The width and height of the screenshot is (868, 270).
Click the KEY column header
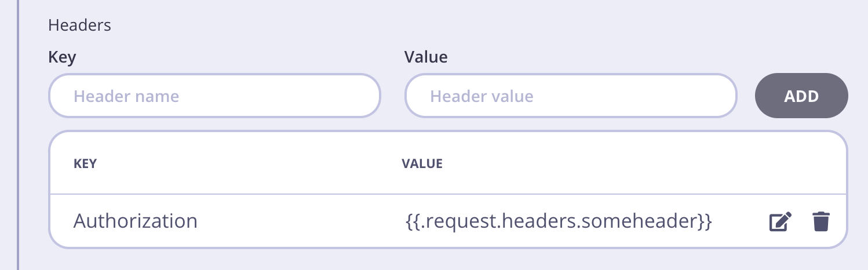pos(85,164)
